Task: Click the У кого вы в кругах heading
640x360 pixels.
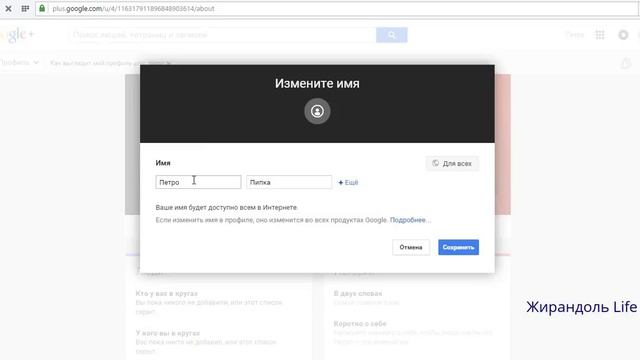Action: point(168,333)
